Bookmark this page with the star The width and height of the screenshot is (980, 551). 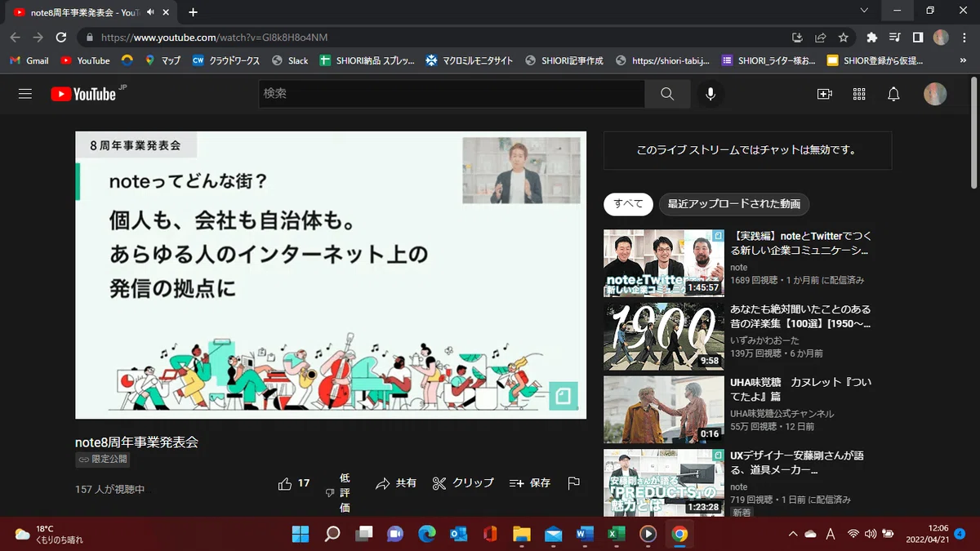click(x=843, y=38)
